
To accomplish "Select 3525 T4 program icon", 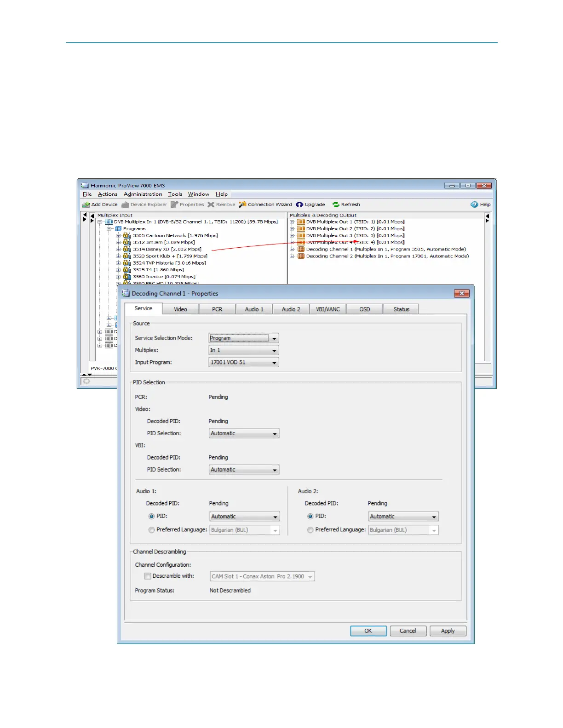I will click(127, 270).
